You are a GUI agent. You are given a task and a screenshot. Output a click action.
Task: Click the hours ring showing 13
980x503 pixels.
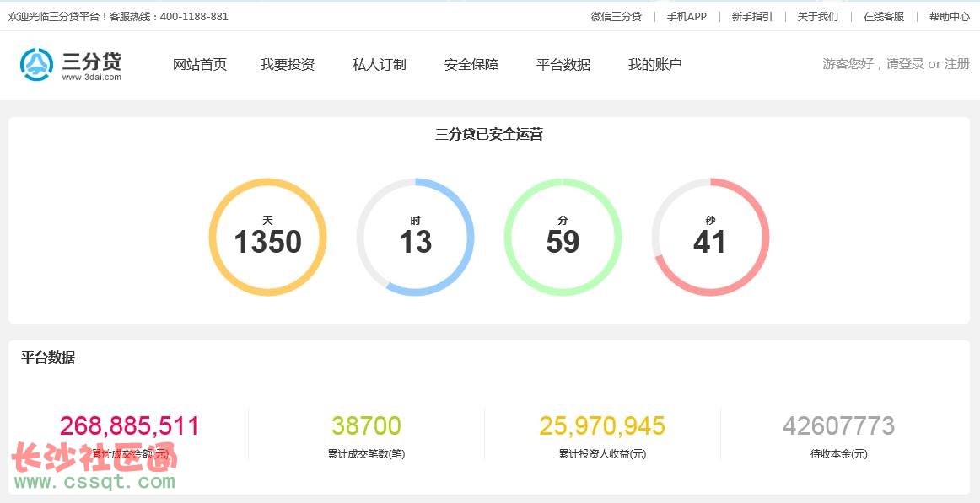point(415,237)
